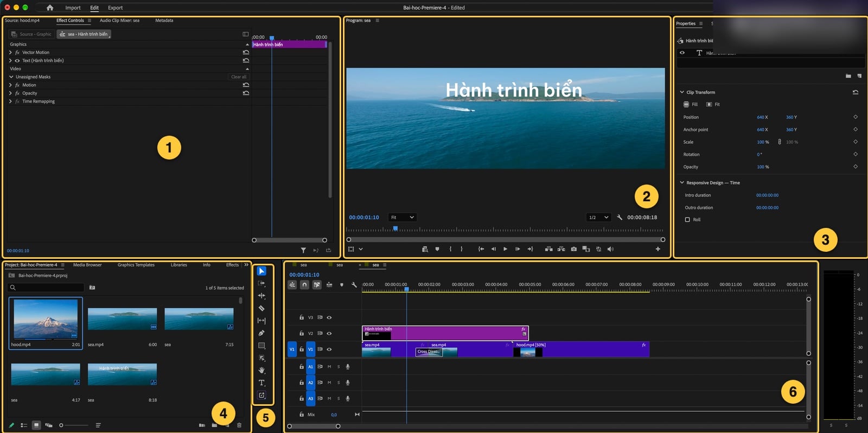Hide the text layer in Properties panel
Screen dimensions: 868x433
[682, 53]
